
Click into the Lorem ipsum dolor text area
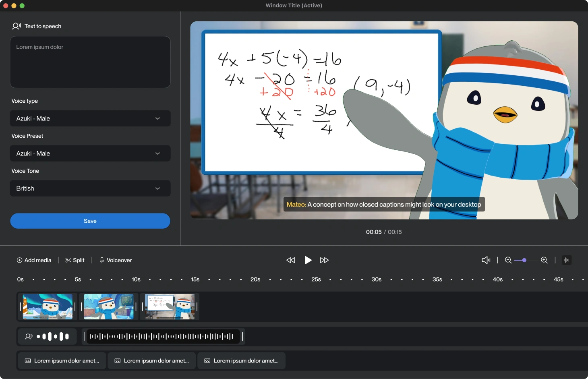(90, 62)
